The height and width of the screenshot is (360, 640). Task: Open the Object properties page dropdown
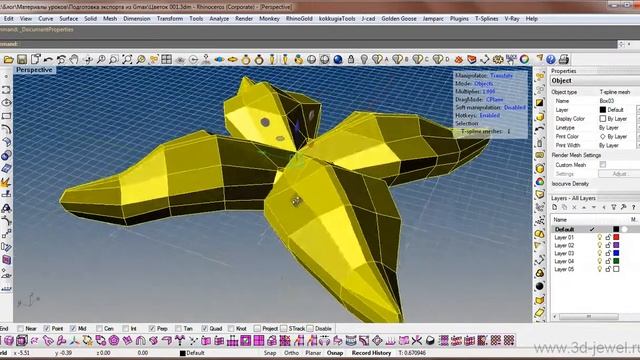click(x=595, y=81)
